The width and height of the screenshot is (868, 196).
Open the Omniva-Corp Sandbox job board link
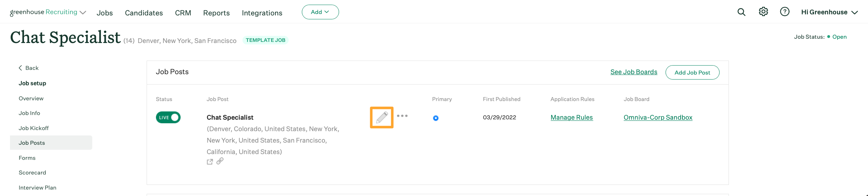658,118
